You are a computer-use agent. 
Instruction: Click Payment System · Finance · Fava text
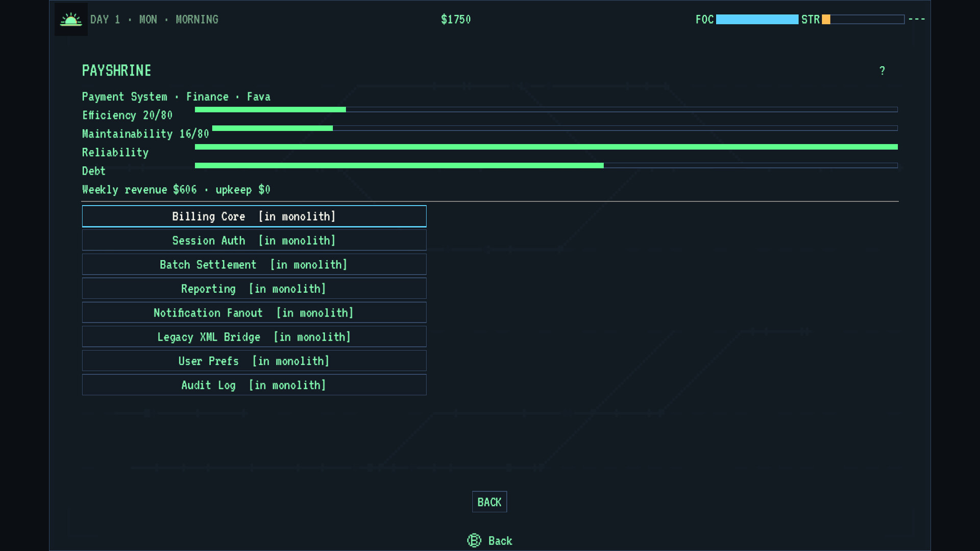coord(176,97)
